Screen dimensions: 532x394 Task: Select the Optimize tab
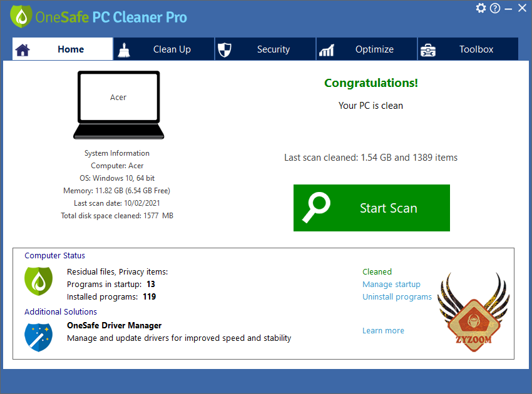[367, 49]
